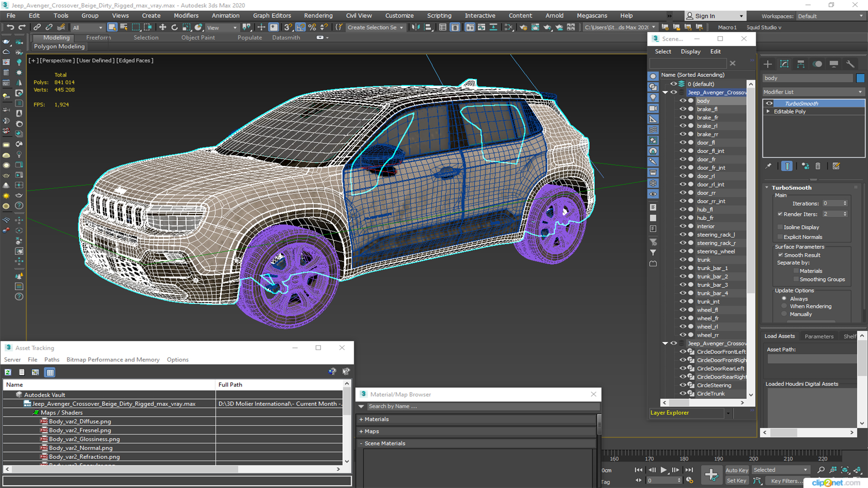Hide the body object eye icon
The image size is (868, 488).
point(683,101)
